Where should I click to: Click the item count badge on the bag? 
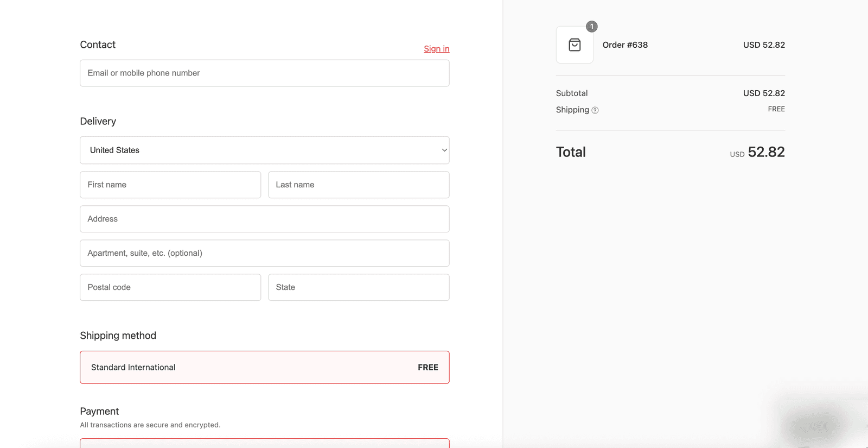[592, 27]
